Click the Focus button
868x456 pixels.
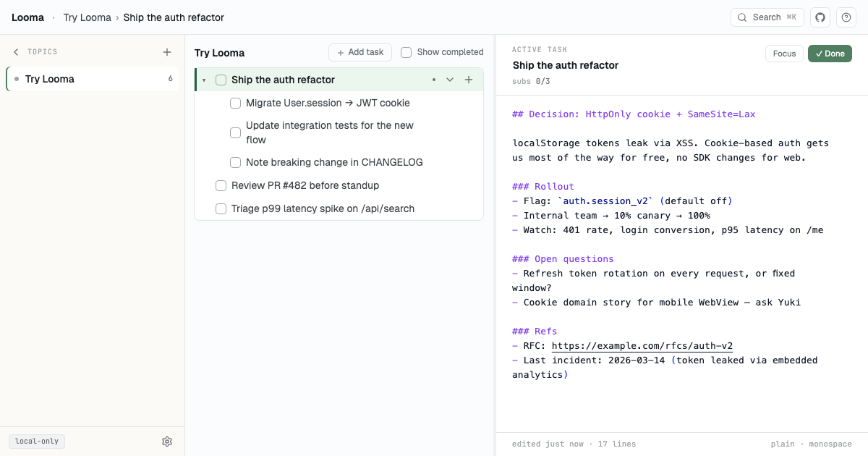coord(784,54)
